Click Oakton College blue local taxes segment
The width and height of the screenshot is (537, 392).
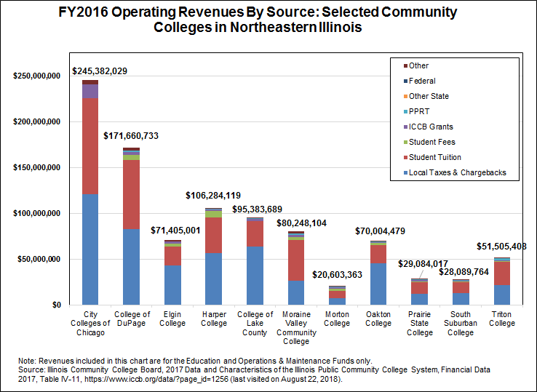(x=378, y=284)
